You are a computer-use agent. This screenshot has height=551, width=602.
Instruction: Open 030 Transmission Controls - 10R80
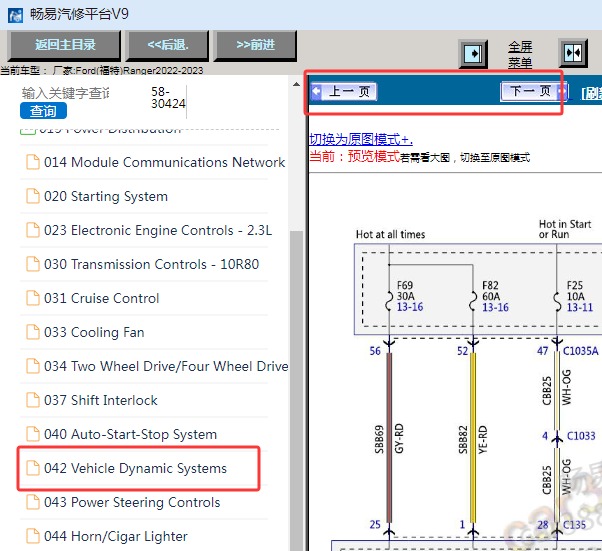[x=152, y=264]
